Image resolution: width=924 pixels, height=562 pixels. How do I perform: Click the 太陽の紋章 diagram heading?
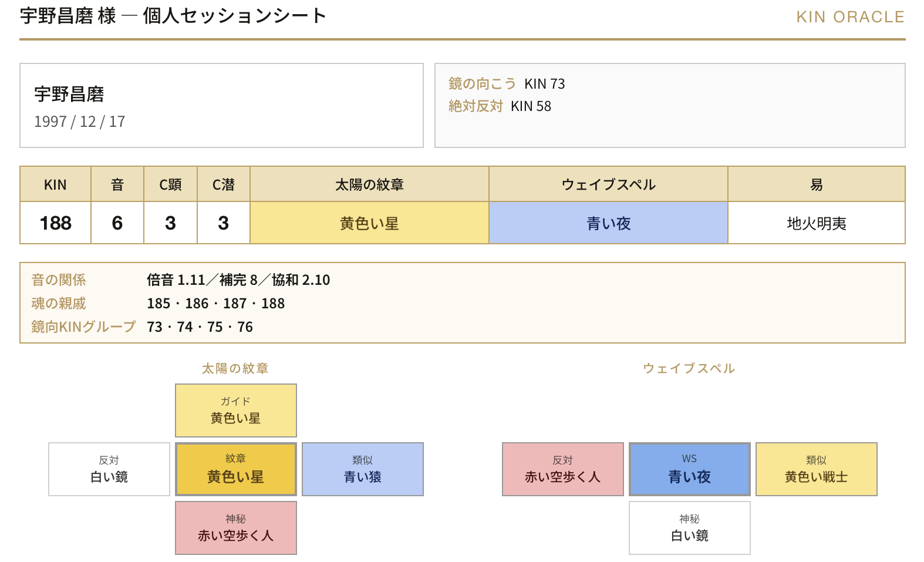point(235,368)
